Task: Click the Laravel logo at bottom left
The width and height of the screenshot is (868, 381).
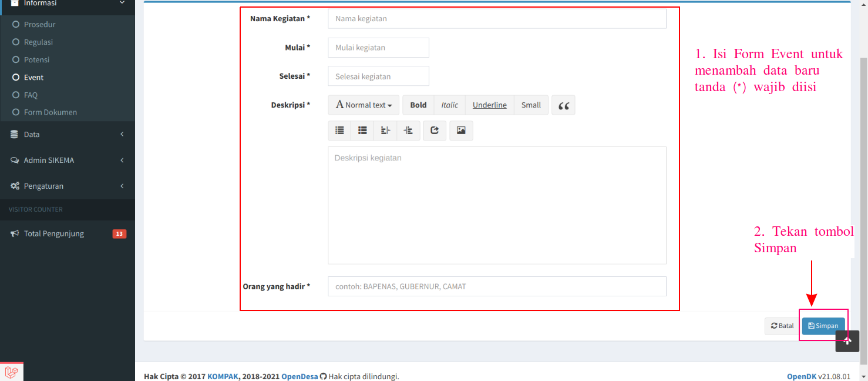Action: [12, 370]
